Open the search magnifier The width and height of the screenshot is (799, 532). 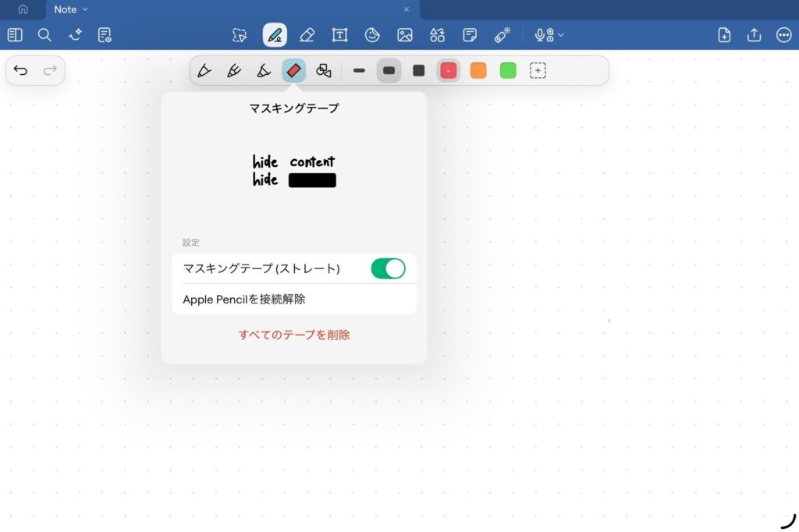44,35
